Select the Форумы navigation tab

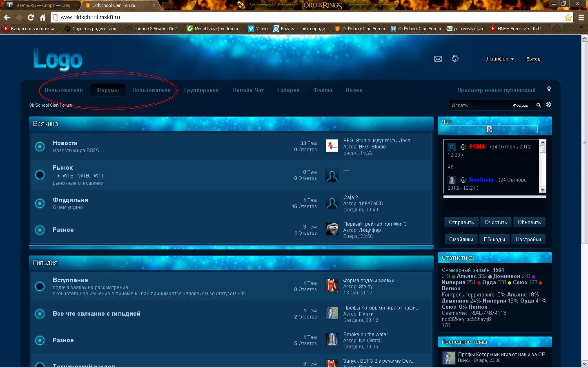[x=107, y=90]
